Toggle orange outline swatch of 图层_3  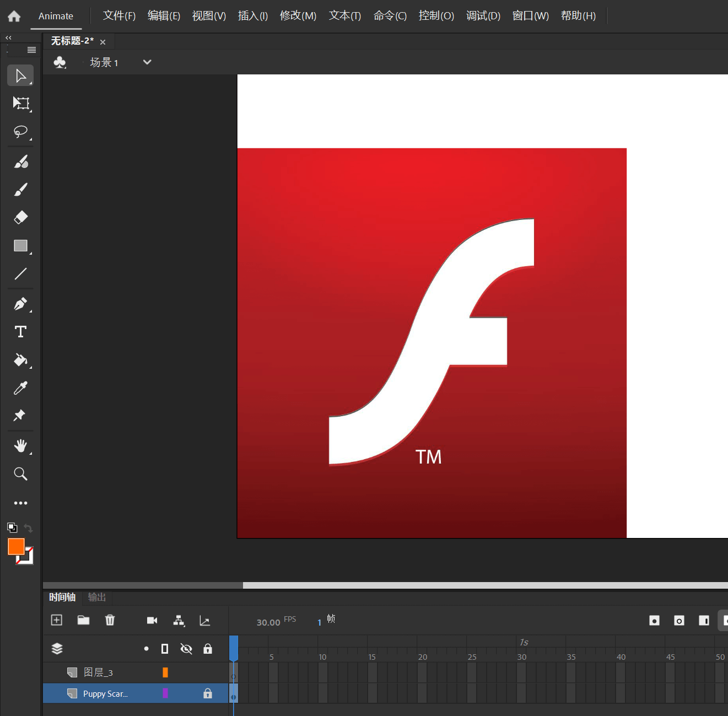click(x=165, y=672)
